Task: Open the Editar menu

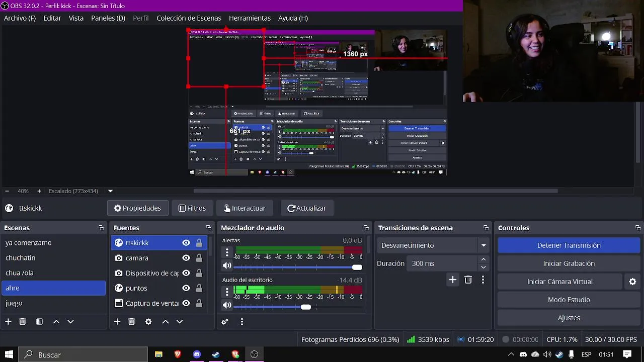Action: (52, 18)
